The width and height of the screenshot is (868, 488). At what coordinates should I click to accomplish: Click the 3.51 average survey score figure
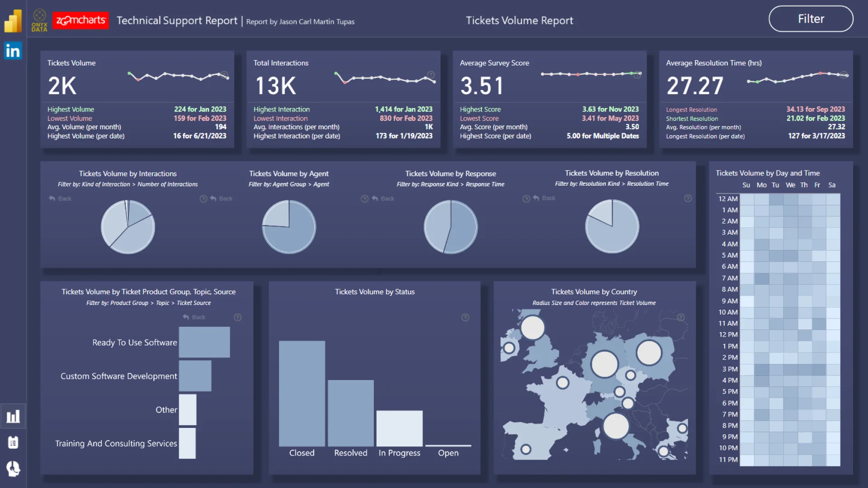click(x=482, y=86)
